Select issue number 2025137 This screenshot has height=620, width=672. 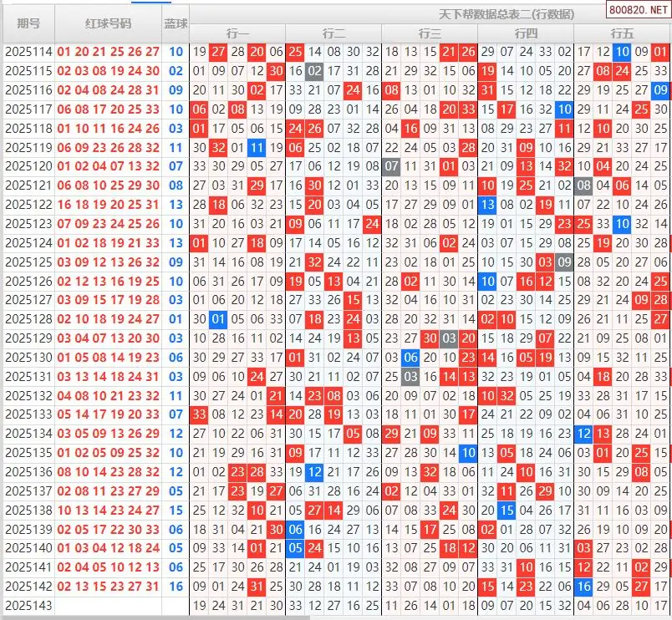click(28, 491)
